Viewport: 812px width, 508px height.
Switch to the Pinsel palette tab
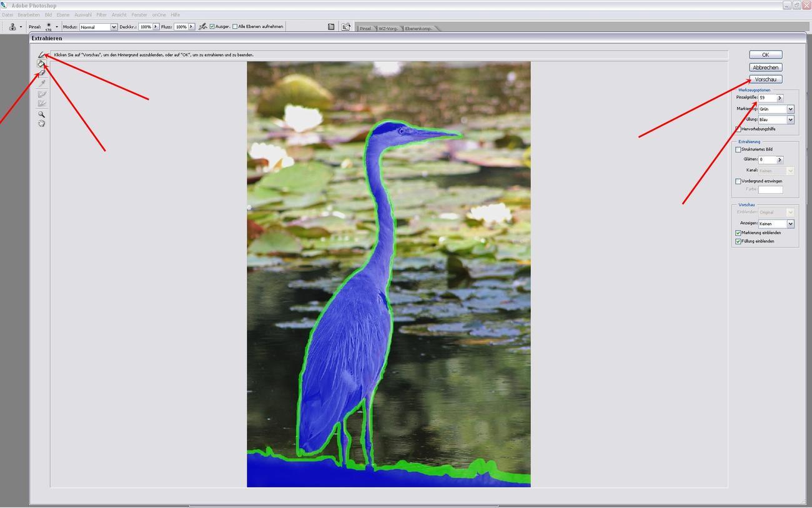click(365, 28)
